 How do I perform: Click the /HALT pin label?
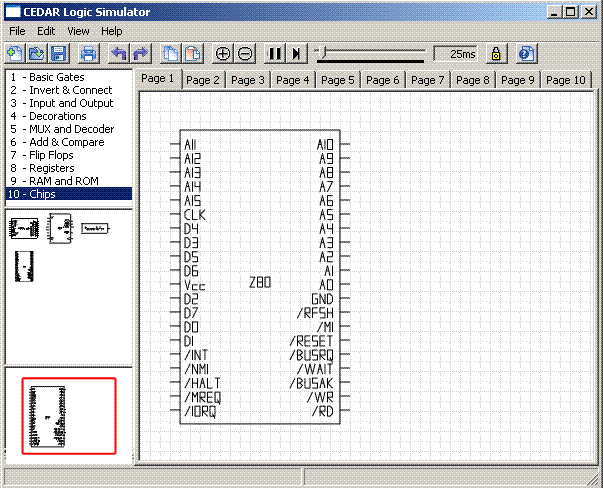[x=202, y=383]
